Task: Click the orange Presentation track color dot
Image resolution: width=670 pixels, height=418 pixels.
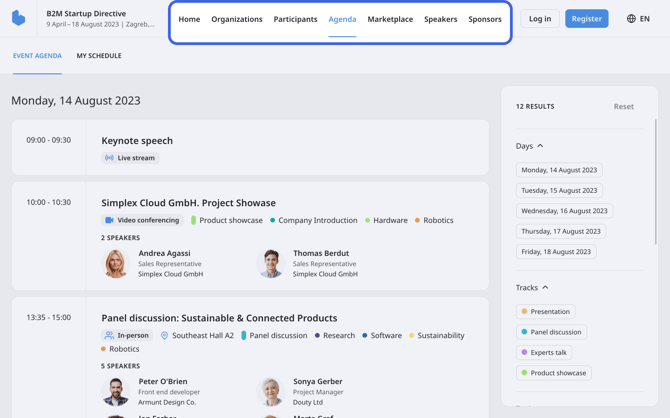Action: click(525, 311)
